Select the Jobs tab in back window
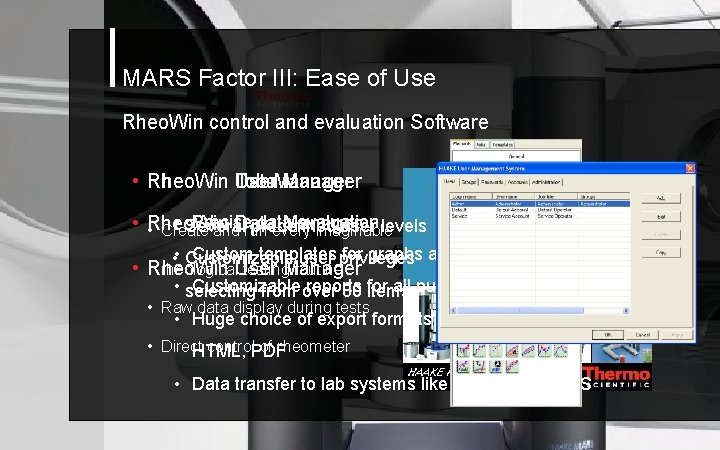 click(x=481, y=145)
